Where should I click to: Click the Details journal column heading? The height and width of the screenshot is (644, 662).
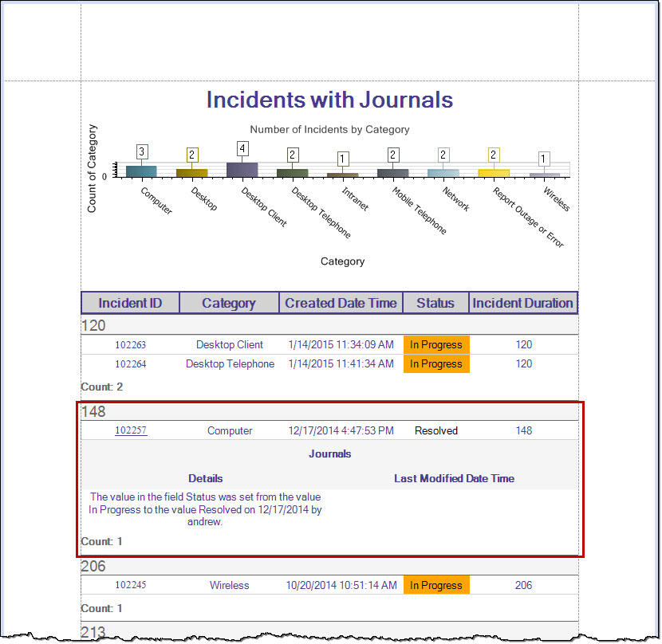click(205, 478)
